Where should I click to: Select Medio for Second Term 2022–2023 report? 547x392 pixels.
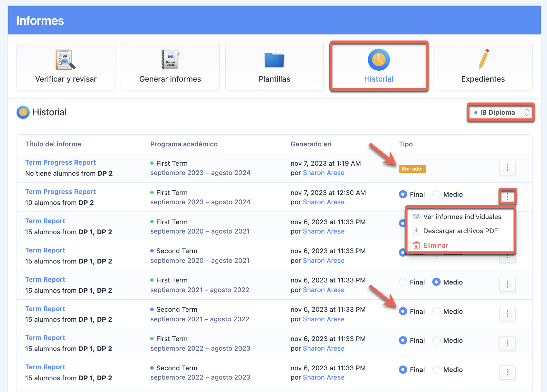[x=436, y=370]
